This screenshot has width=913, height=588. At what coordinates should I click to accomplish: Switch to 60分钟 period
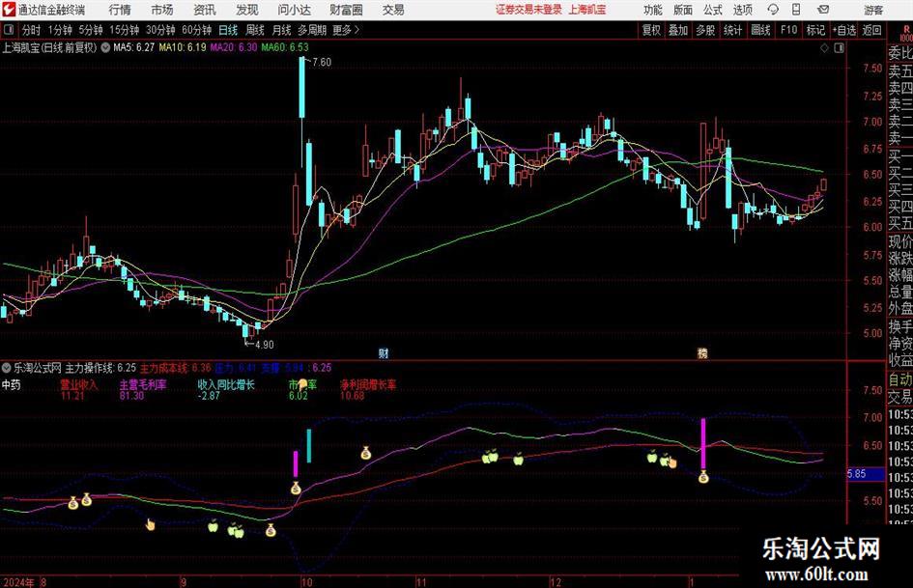(196, 30)
